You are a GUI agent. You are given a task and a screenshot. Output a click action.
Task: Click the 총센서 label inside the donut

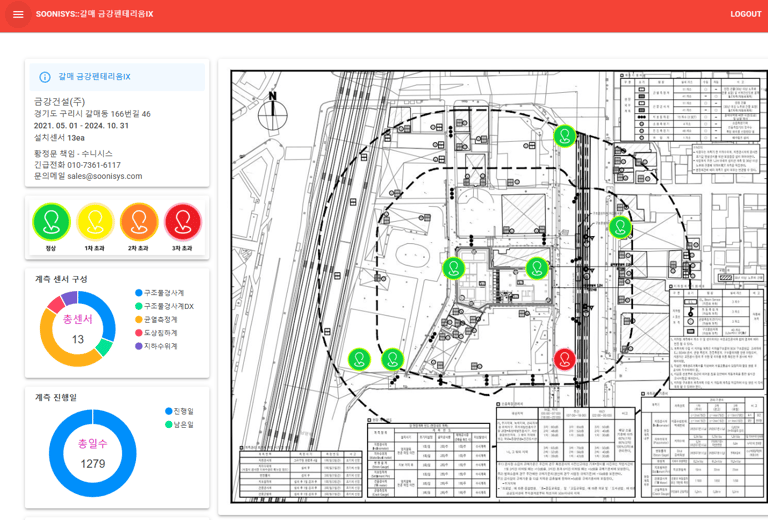click(x=77, y=319)
